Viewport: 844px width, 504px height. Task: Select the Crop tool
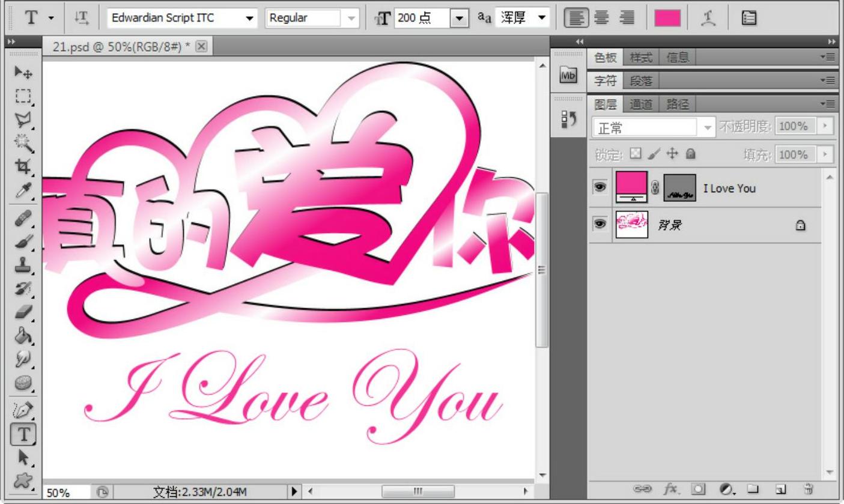23,166
